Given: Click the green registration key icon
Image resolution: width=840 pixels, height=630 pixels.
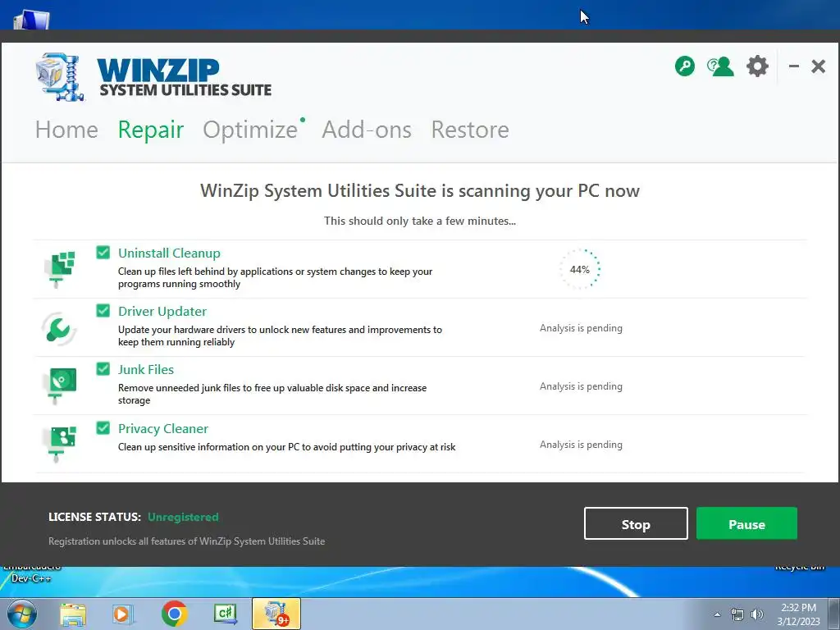Looking at the screenshot, I should pos(685,66).
